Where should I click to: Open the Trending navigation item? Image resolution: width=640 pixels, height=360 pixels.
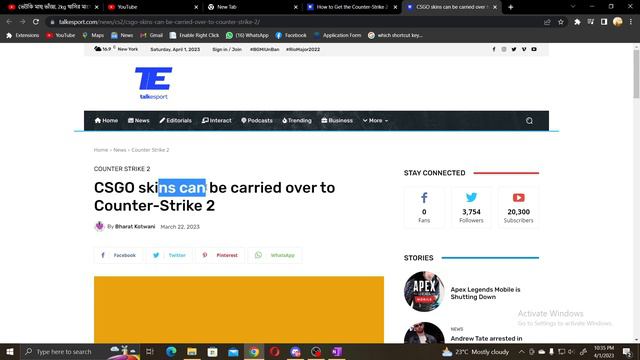click(297, 121)
